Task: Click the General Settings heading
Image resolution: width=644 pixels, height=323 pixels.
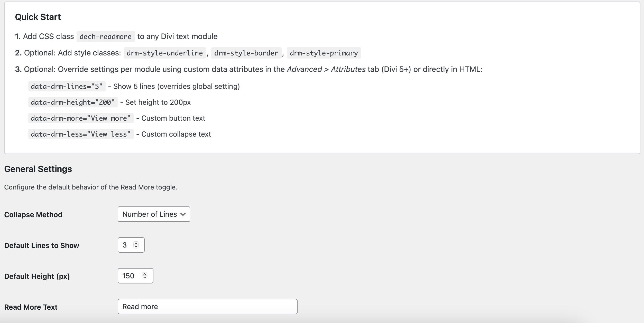Action: 38,169
